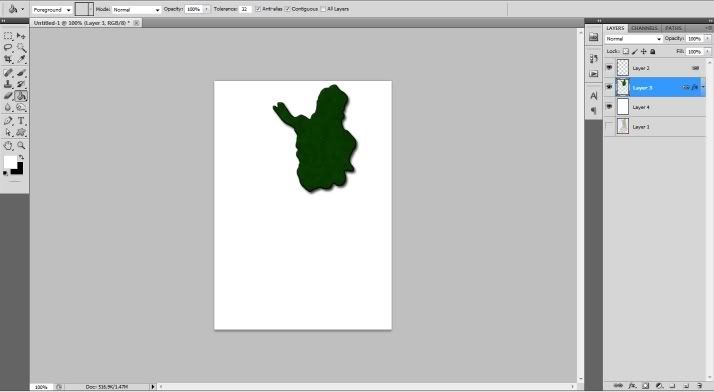Open the tool preset picker arrow

click(23, 9)
